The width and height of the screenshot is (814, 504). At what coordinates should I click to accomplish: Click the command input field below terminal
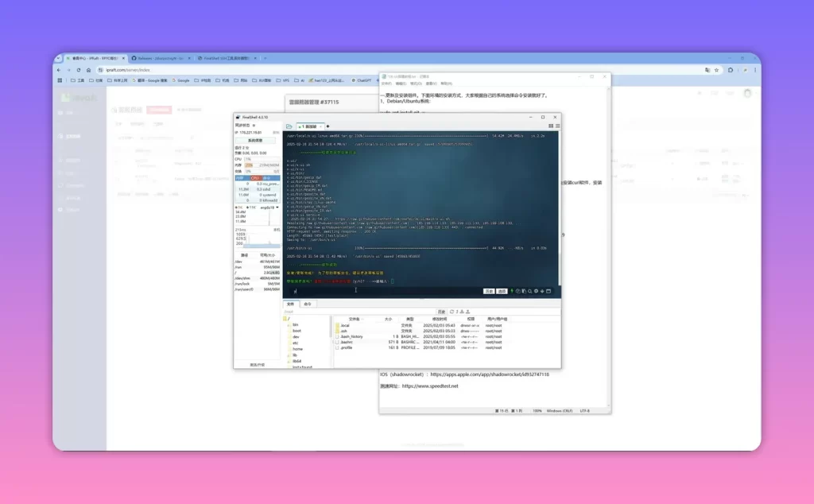384,291
